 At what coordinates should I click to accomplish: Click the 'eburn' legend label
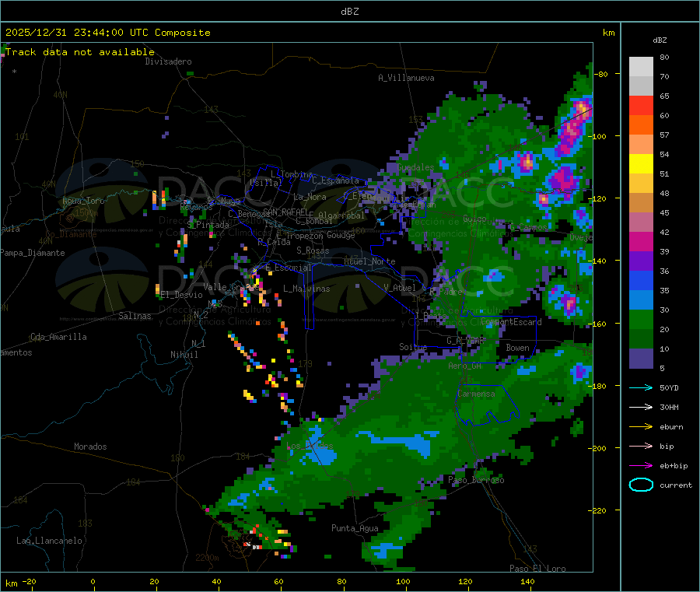671,427
